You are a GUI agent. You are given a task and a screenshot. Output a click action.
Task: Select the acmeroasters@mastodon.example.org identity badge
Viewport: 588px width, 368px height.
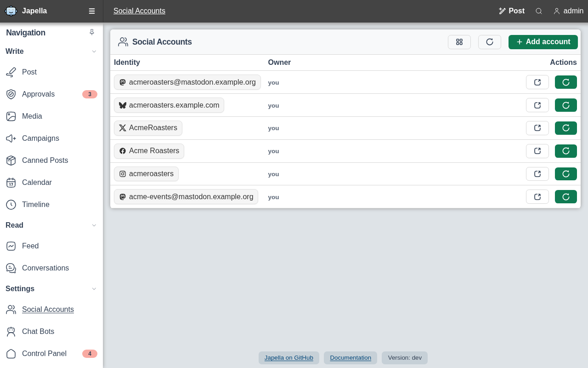pyautogui.click(x=187, y=82)
